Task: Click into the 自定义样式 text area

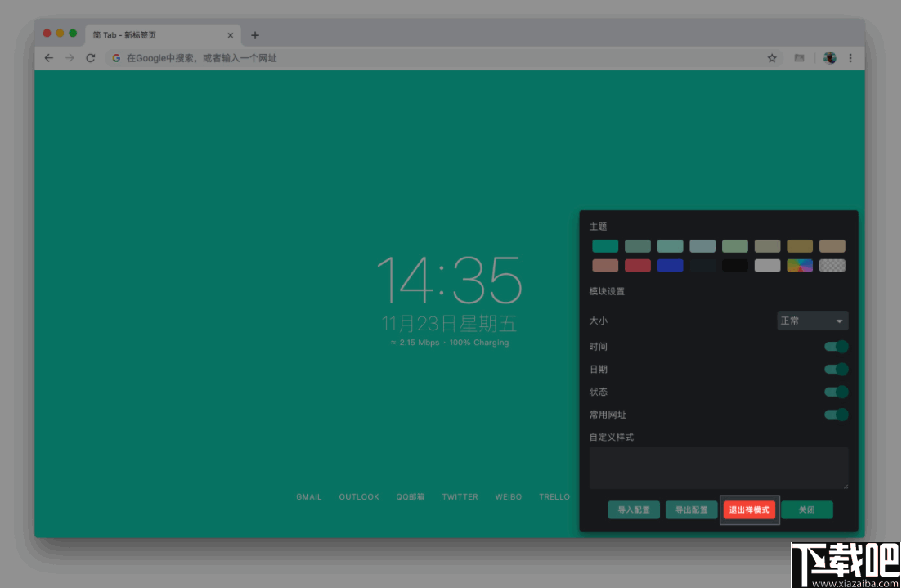Action: 719,469
